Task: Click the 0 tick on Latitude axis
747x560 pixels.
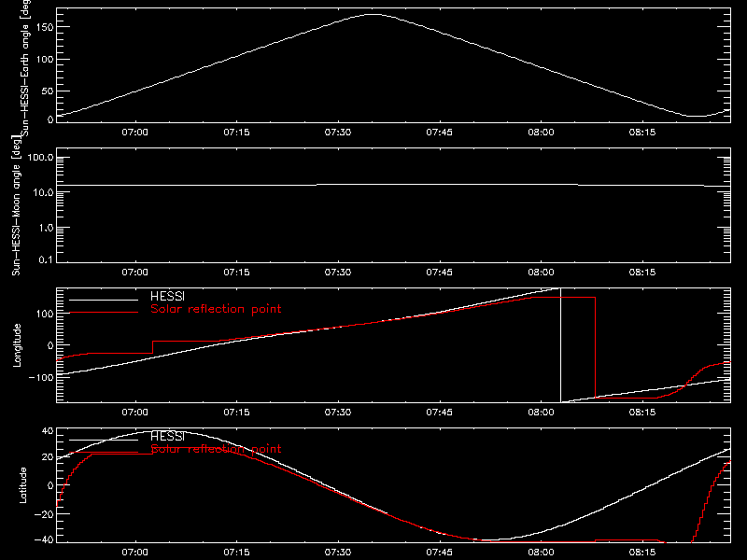Action: tap(50, 485)
